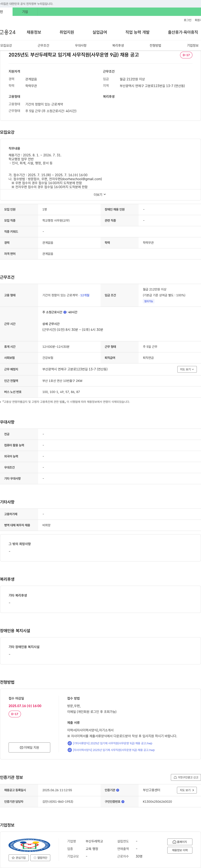201x868 pixels.
Task: Open the 실업급여 main menu
Action: click(100, 32)
